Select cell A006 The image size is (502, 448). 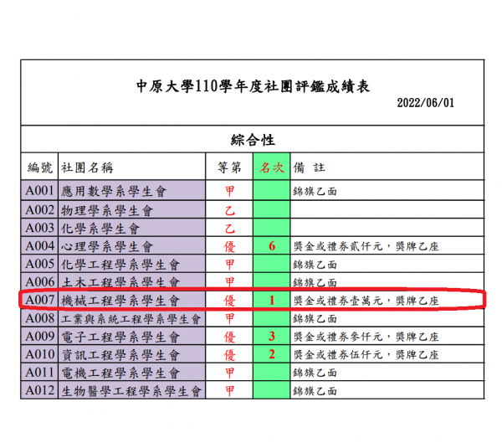coord(39,282)
